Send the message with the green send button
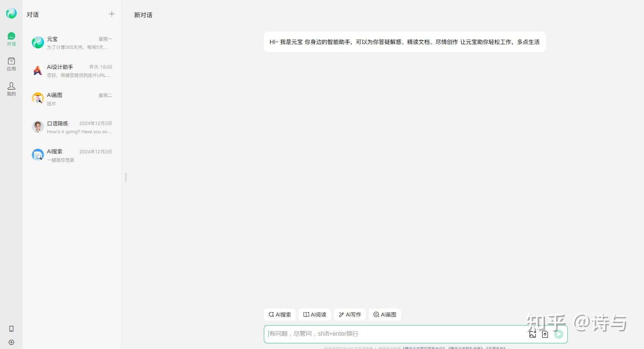The width and height of the screenshot is (644, 349). click(x=559, y=334)
